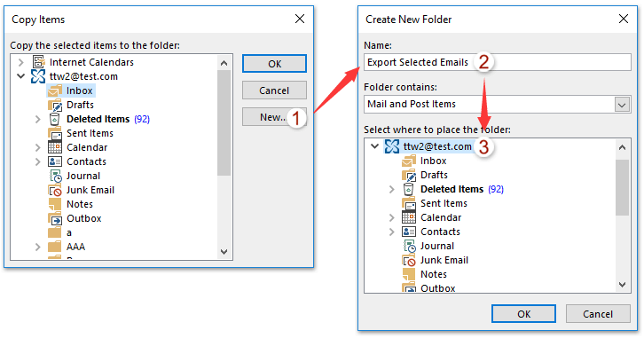The image size is (644, 338).
Task: Click Cancel in Create New Folder dialog
Action: [598, 314]
